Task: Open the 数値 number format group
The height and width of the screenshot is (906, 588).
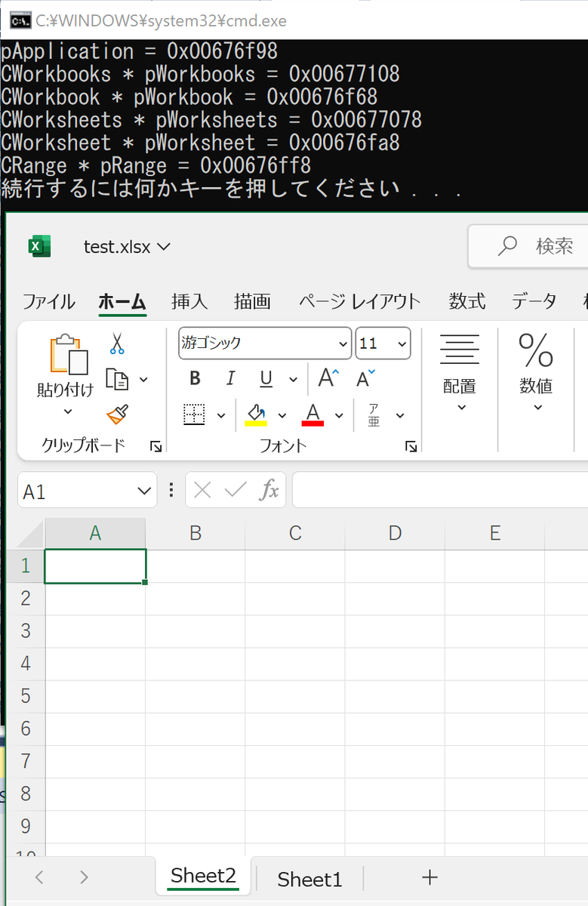Action: (536, 373)
